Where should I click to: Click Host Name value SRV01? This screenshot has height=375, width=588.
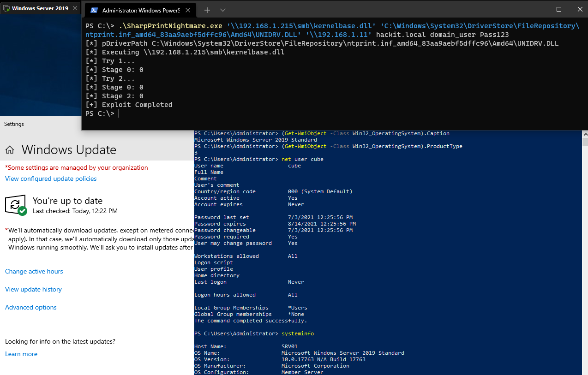289,346
